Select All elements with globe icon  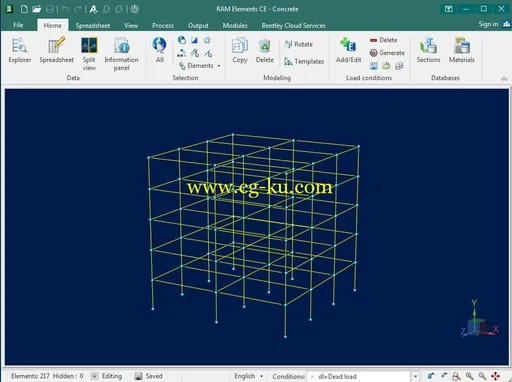(160, 50)
